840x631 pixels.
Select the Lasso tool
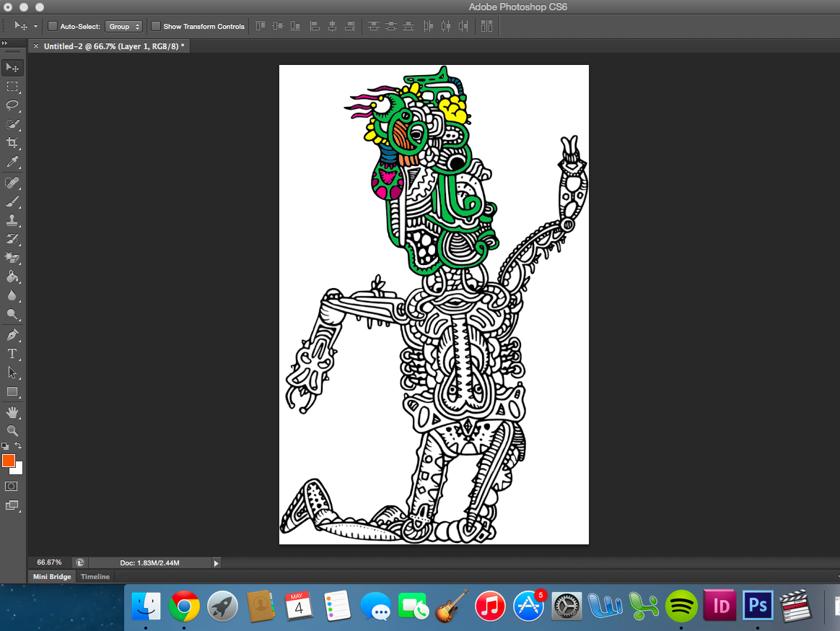pos(12,105)
